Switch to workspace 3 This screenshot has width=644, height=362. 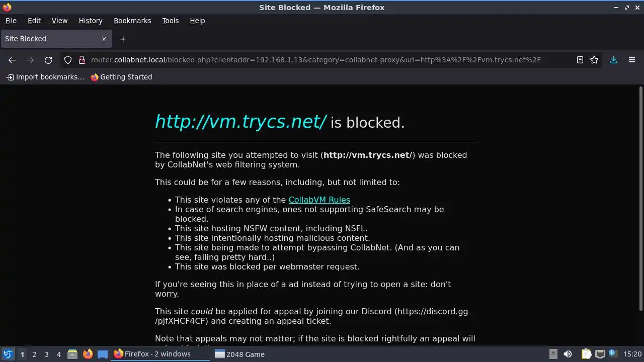46,354
